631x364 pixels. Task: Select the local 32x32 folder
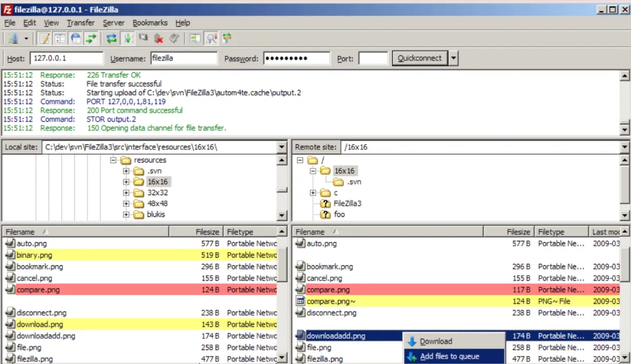tap(158, 193)
